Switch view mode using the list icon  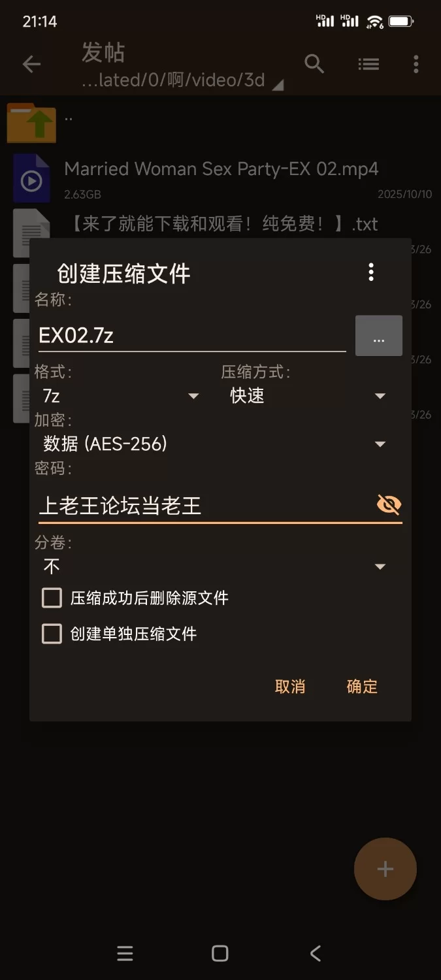(368, 64)
